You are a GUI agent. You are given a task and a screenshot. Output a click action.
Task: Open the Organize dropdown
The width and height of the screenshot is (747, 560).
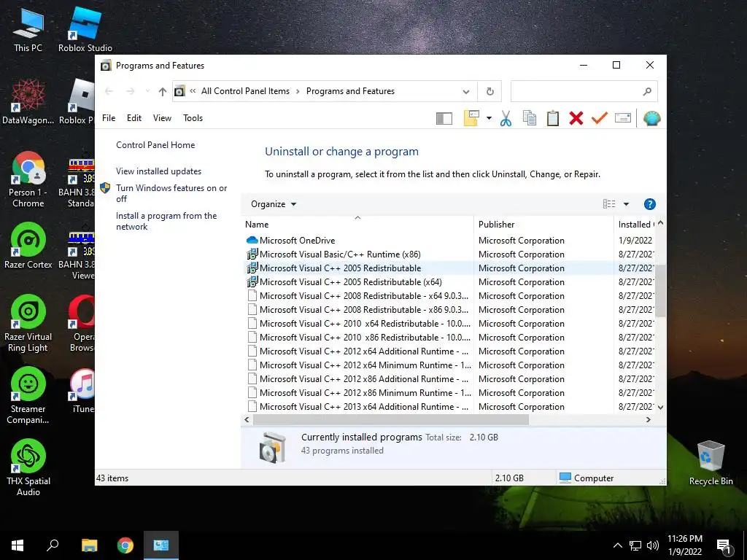pos(274,204)
